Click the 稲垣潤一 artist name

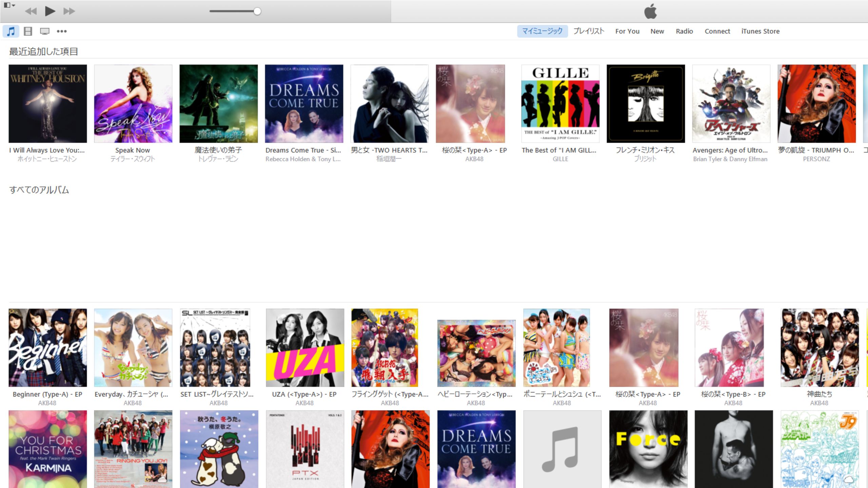click(x=389, y=159)
